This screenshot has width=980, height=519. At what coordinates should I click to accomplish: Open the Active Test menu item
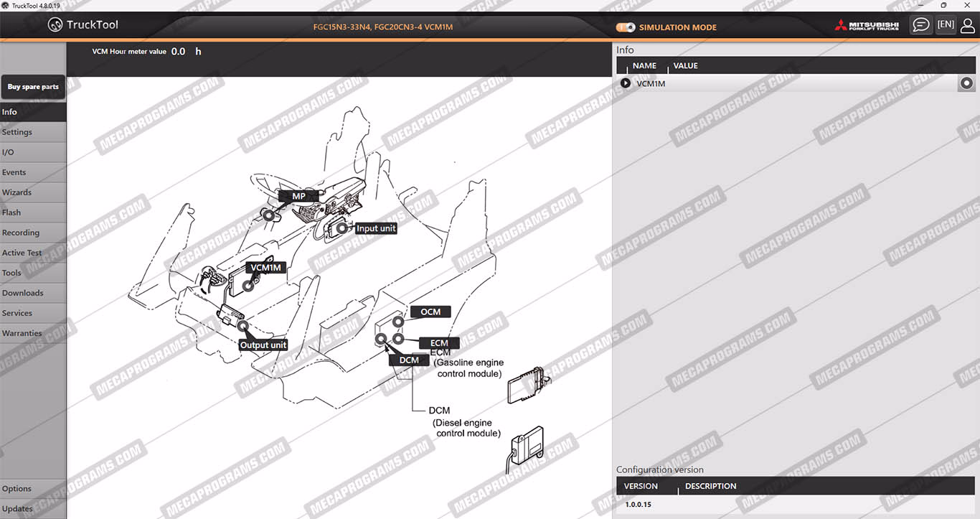click(33, 253)
